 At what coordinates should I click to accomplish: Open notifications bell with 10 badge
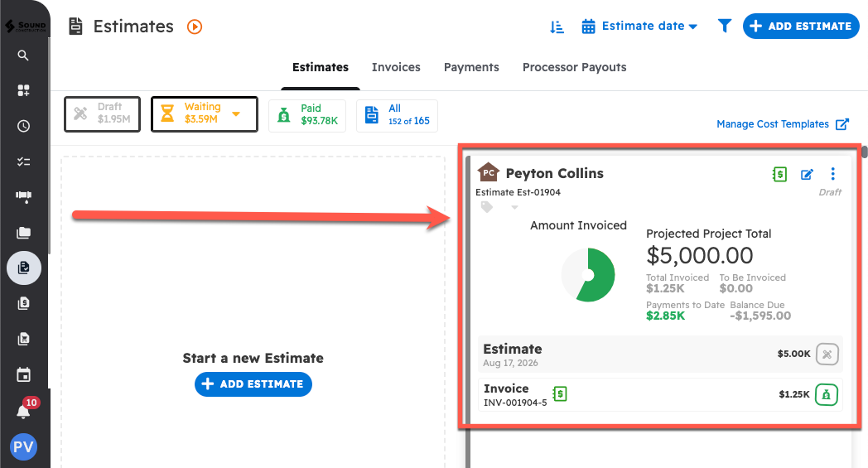tap(23, 411)
